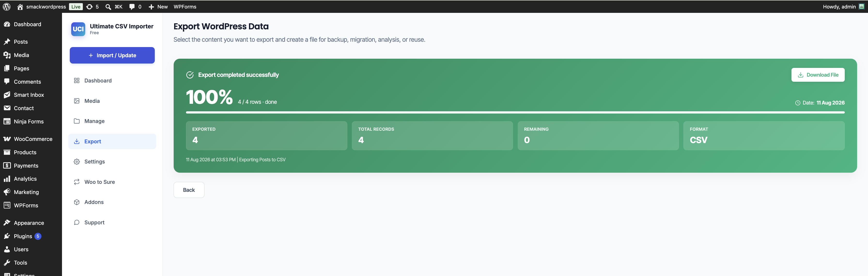This screenshot has height=276, width=868.
Task: Click the Format CSV card
Action: point(764,136)
